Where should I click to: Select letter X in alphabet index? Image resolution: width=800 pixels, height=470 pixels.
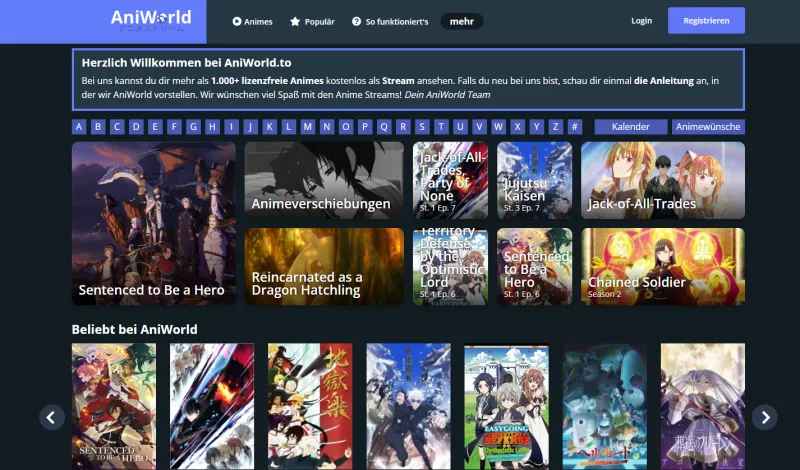click(x=517, y=127)
